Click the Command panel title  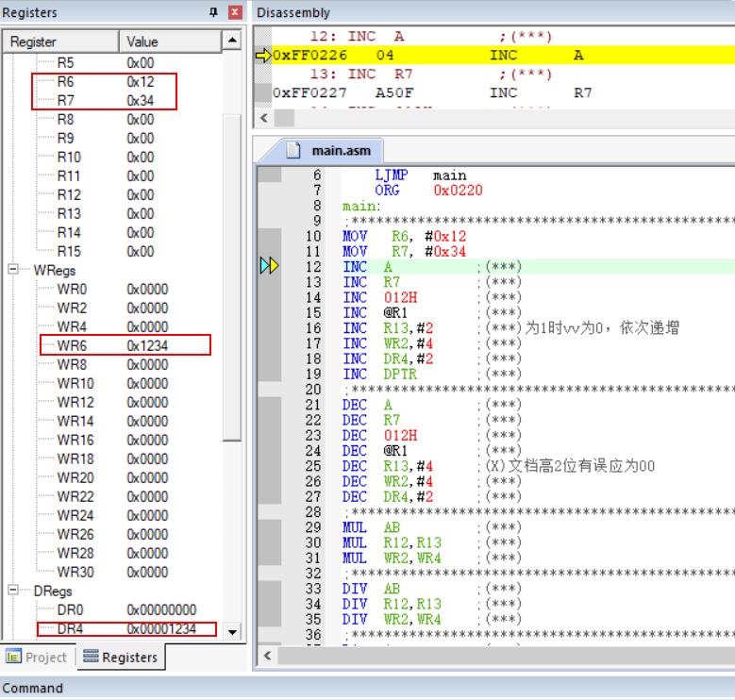click(32, 688)
